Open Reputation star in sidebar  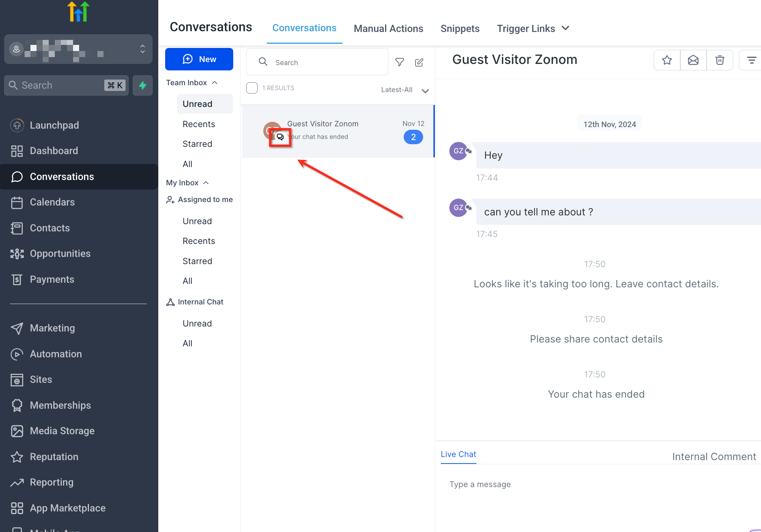coord(54,457)
